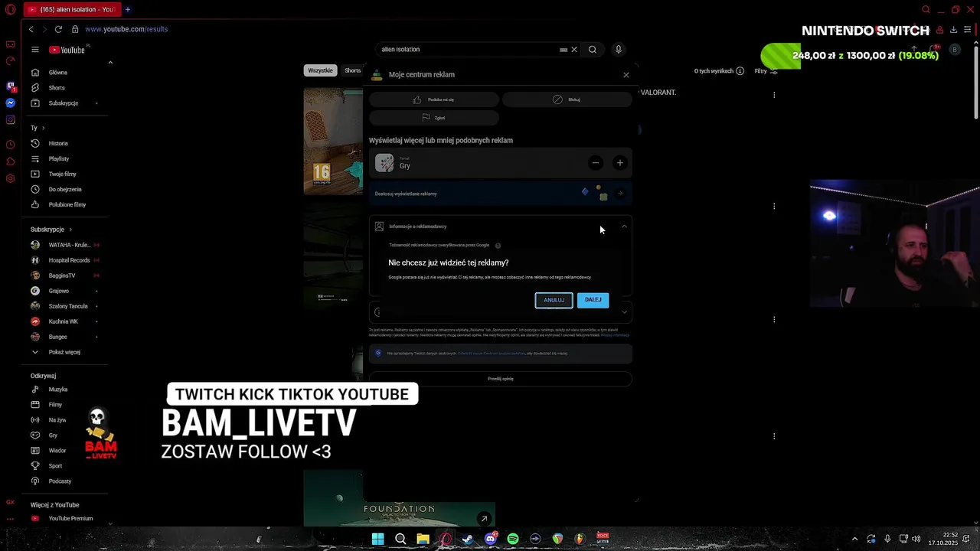Clear the search query with X
Image resolution: width=980 pixels, height=551 pixels.
click(x=574, y=50)
